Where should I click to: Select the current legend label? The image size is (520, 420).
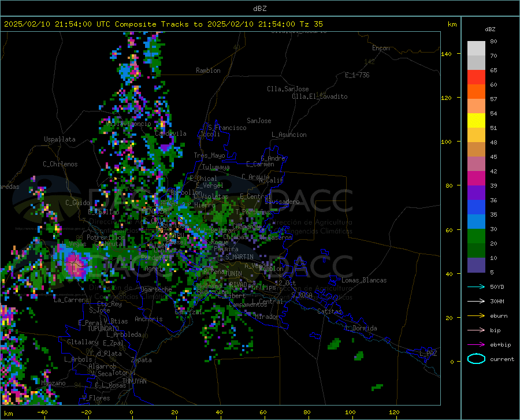(502, 359)
